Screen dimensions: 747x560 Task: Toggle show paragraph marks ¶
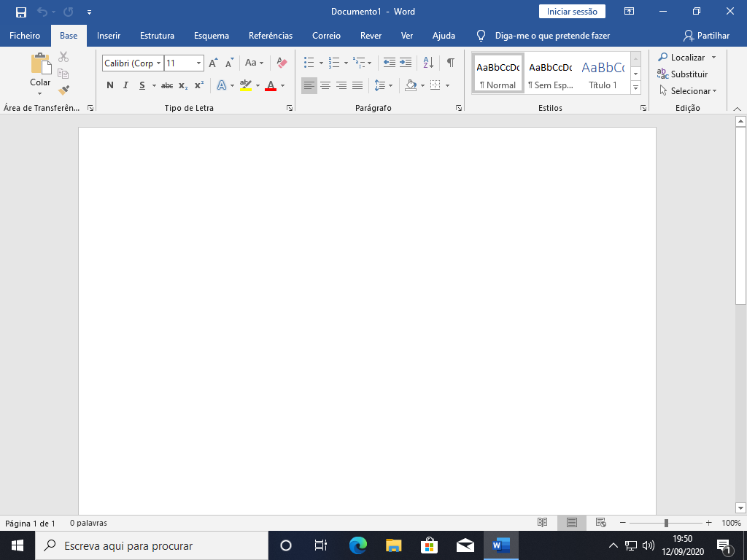coord(451,63)
